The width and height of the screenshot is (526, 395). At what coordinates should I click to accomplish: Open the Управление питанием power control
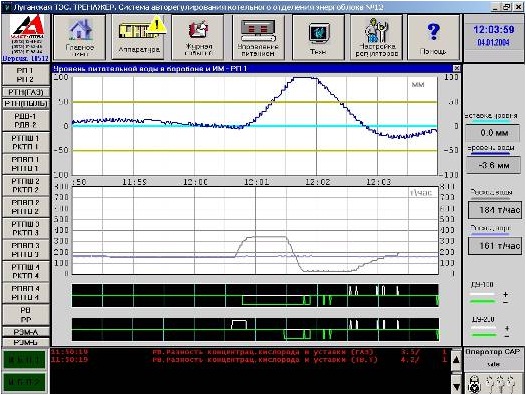click(x=258, y=37)
